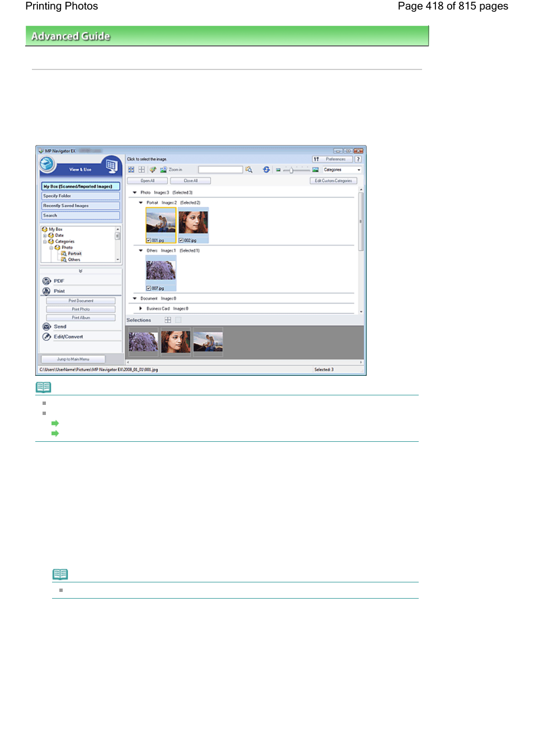Collapse the Portrait subcategory group
Screen dimensions: 534x756
140,203
